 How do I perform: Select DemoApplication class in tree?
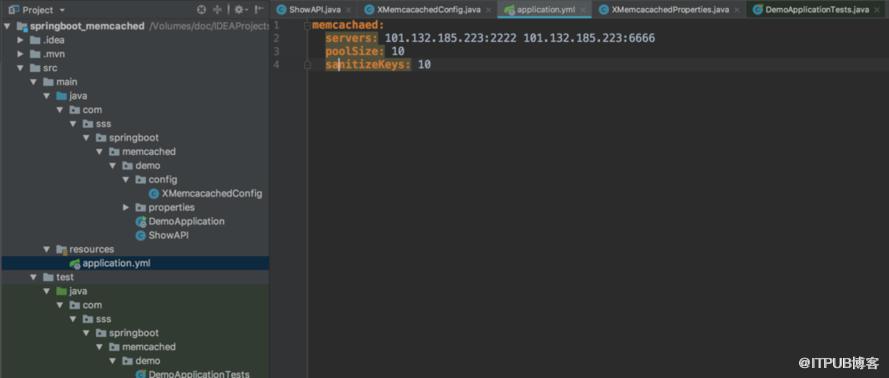click(187, 221)
